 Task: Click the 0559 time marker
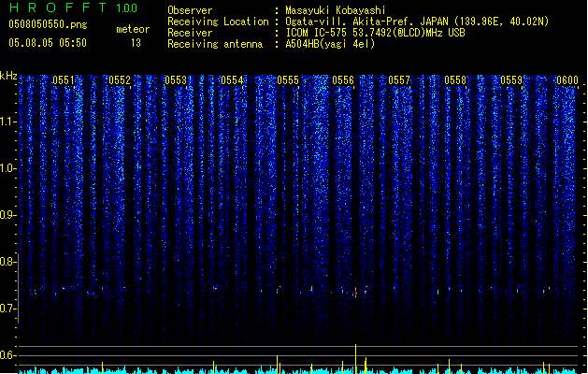511,80
